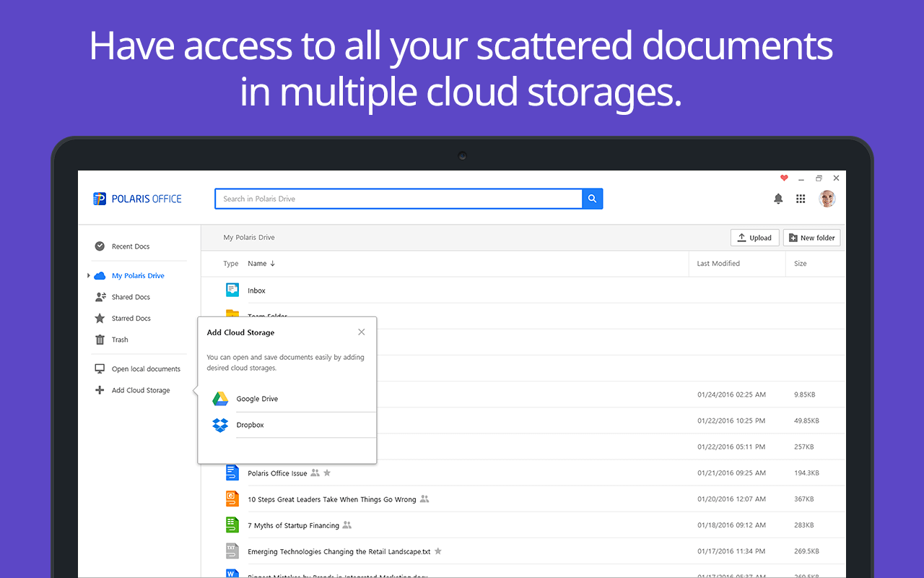
Task: Open Recent Docs in sidebar
Action: 131,246
